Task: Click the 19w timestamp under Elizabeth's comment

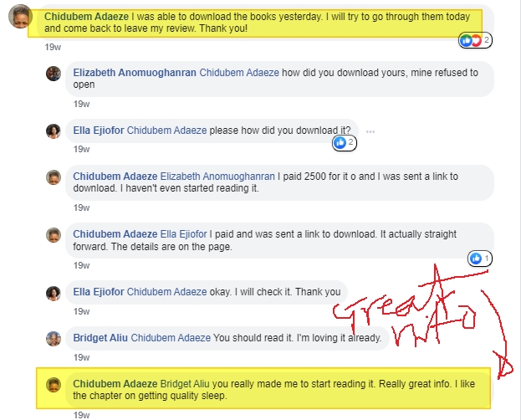Action: 81,104
